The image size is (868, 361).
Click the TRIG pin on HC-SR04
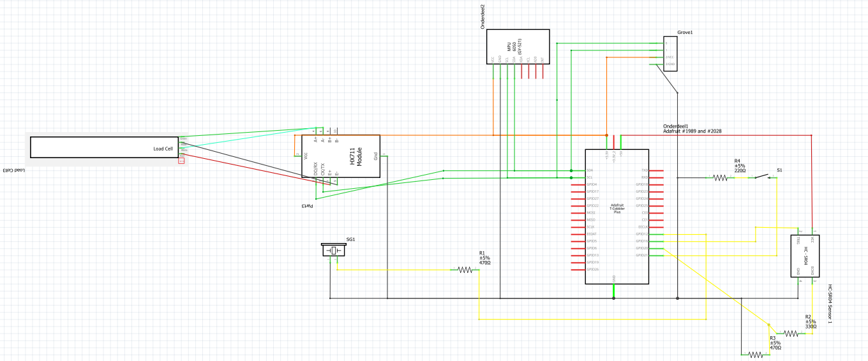(799, 232)
